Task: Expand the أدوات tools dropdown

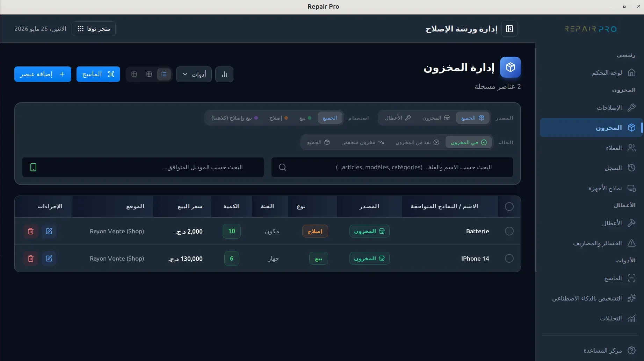Action: point(194,74)
